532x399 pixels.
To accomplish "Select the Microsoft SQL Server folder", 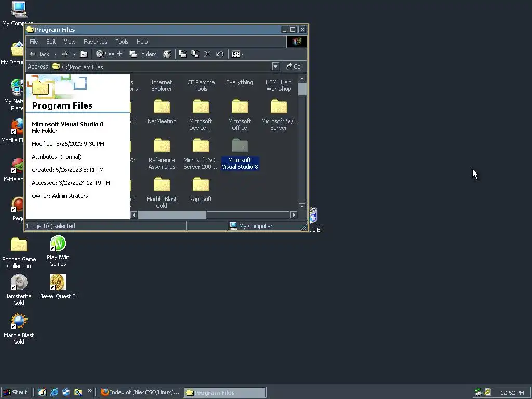I will coord(278,115).
